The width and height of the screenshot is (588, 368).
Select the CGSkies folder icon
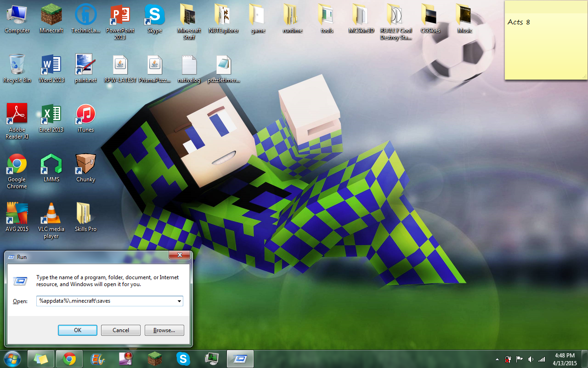430,18
